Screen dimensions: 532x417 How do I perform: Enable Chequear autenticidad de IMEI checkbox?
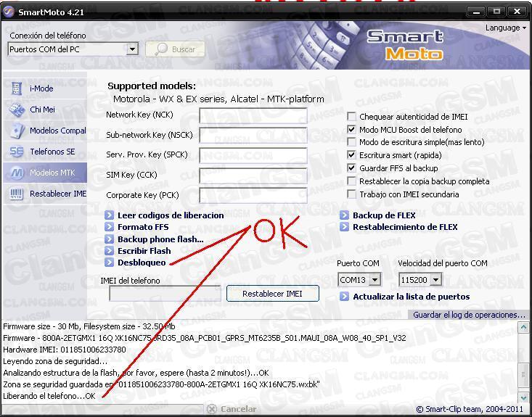pyautogui.click(x=352, y=117)
